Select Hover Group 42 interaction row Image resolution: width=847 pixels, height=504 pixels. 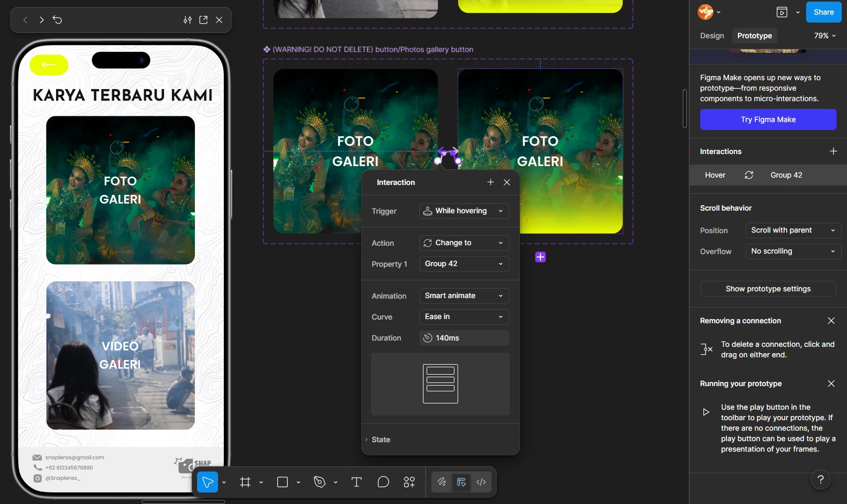(768, 175)
